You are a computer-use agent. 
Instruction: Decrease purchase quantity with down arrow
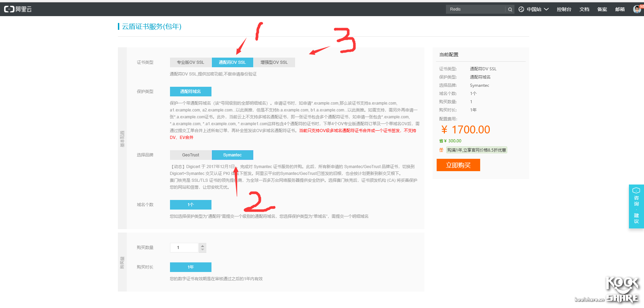(x=203, y=250)
